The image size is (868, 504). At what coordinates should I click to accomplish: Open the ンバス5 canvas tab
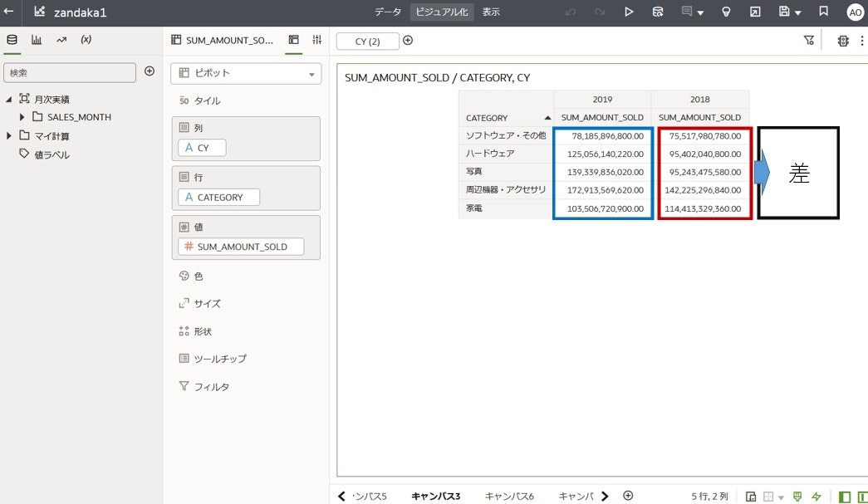tap(370, 497)
